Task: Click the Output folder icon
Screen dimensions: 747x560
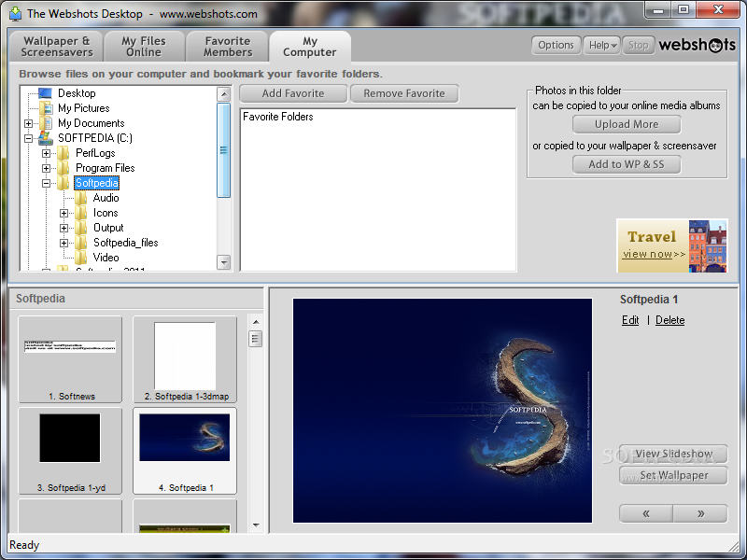Action: (80, 228)
